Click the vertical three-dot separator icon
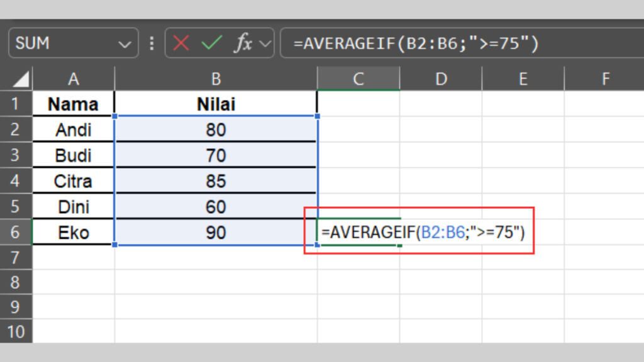644x362 pixels. click(x=151, y=43)
